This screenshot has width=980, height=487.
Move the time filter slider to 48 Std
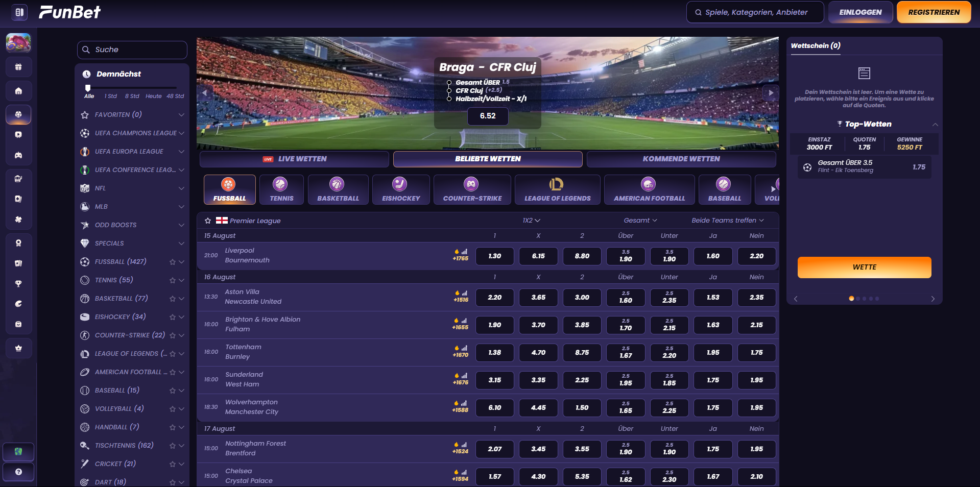[175, 88]
